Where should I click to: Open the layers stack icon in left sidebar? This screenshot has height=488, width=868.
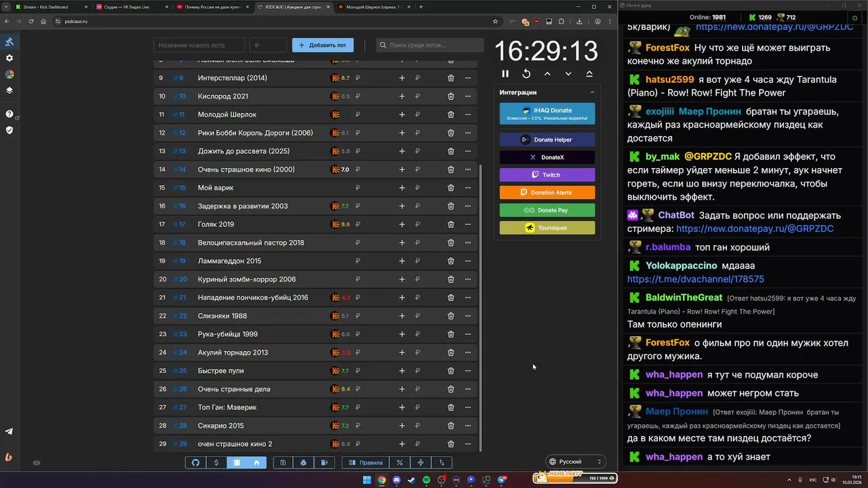click(9, 90)
